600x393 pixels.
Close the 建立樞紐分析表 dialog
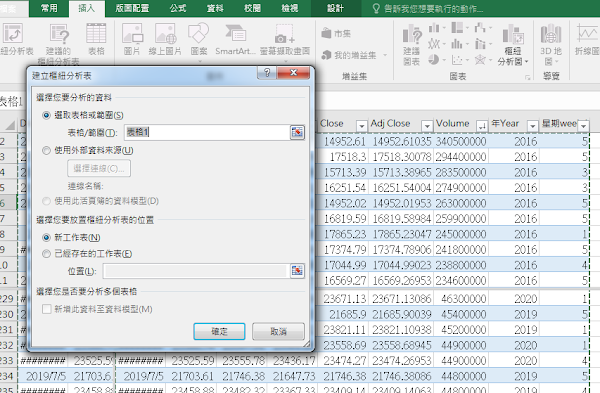(x=293, y=72)
